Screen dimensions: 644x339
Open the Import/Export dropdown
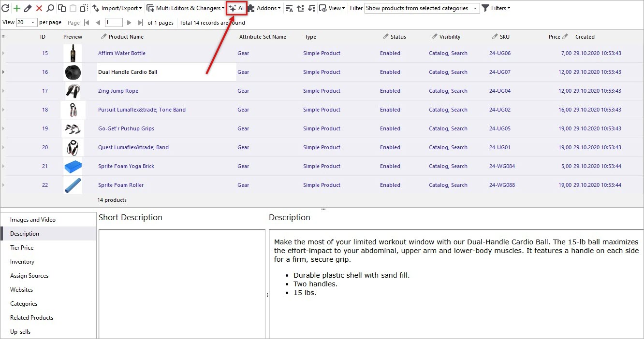(117, 8)
